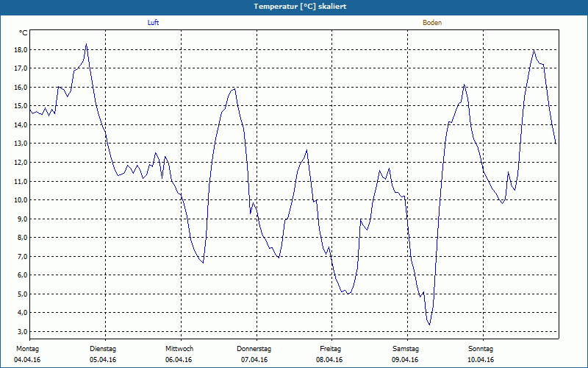Click the 4,0 y-axis value
Image resolution: width=588 pixels, height=368 pixels.
(x=23, y=313)
